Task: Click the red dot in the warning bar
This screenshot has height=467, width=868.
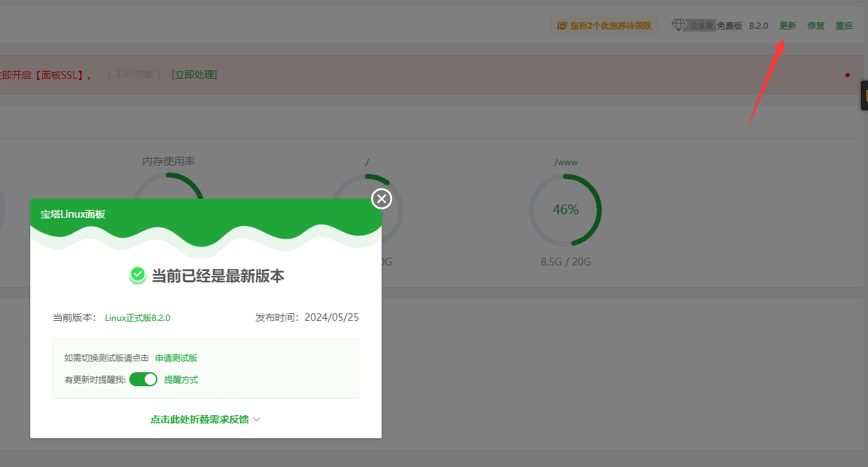Action: coord(848,74)
